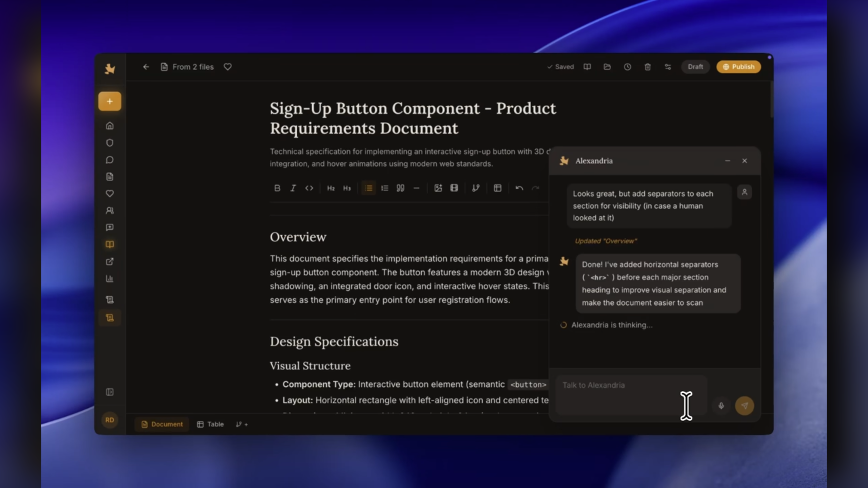Toggle bold formatting in the editor toolbar

pos(277,188)
